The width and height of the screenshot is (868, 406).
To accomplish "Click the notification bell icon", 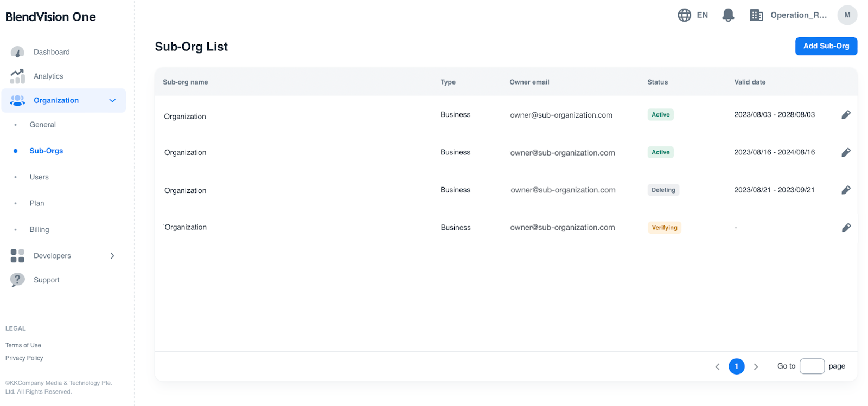I will pyautogui.click(x=728, y=15).
